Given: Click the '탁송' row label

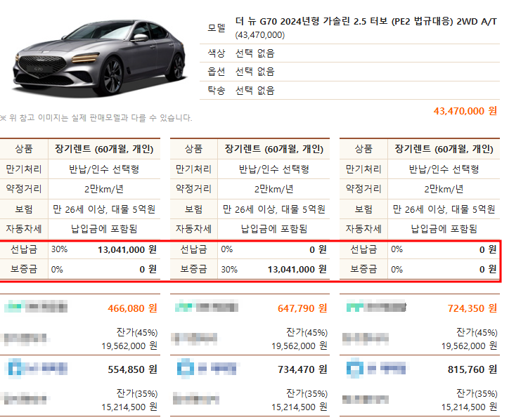Looking at the screenshot, I should (x=217, y=90).
